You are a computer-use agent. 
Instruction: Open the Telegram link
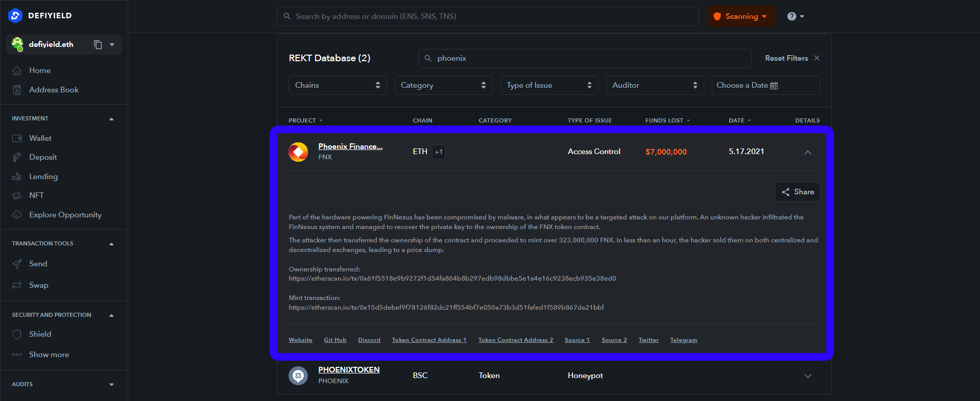tap(683, 340)
